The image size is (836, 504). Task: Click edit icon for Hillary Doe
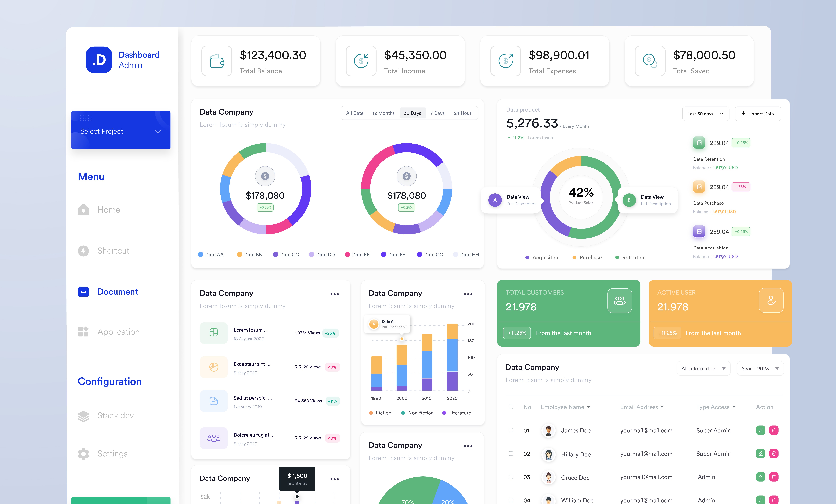[761, 454]
